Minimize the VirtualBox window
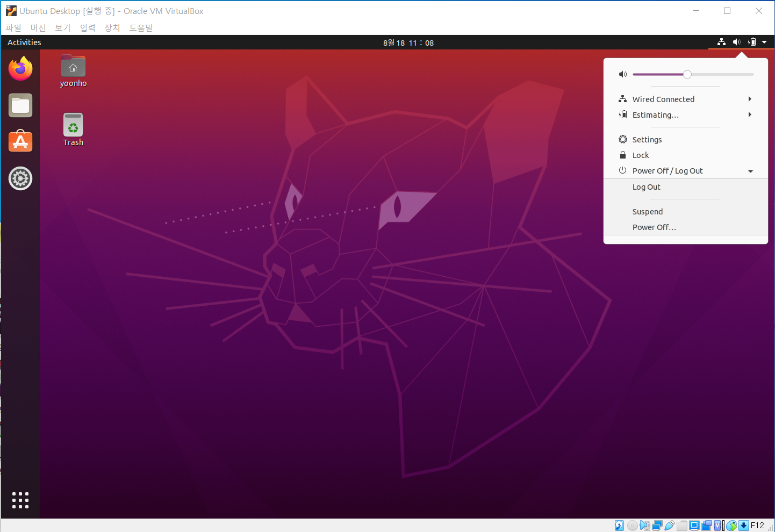The height and width of the screenshot is (532, 775). coord(696,11)
